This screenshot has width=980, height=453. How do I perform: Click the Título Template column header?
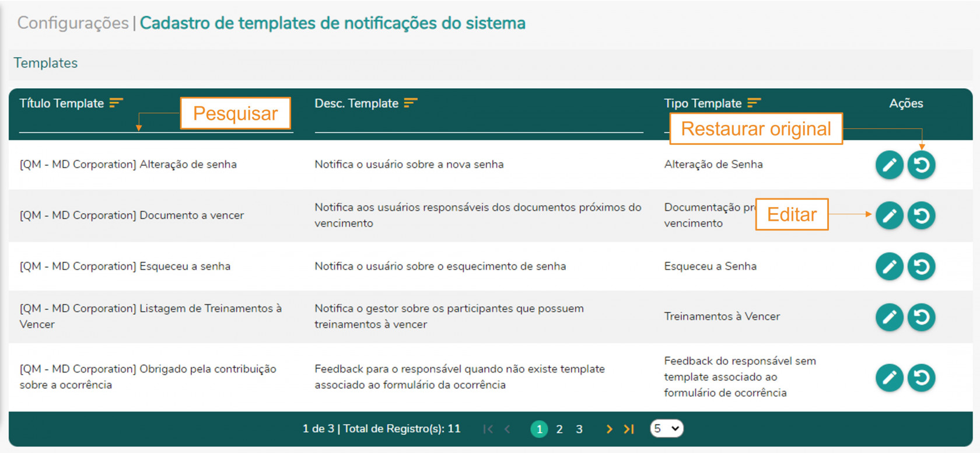point(61,103)
